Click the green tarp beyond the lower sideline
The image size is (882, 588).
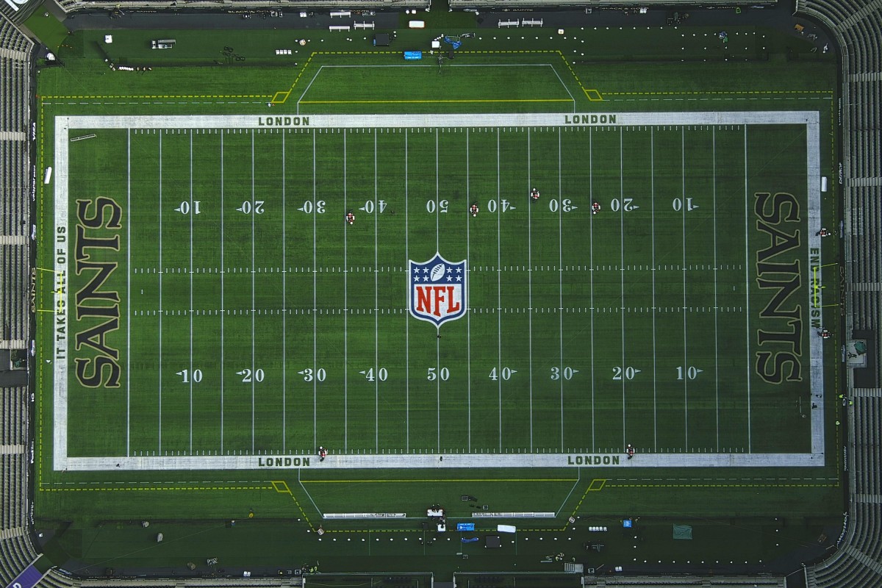[682, 531]
